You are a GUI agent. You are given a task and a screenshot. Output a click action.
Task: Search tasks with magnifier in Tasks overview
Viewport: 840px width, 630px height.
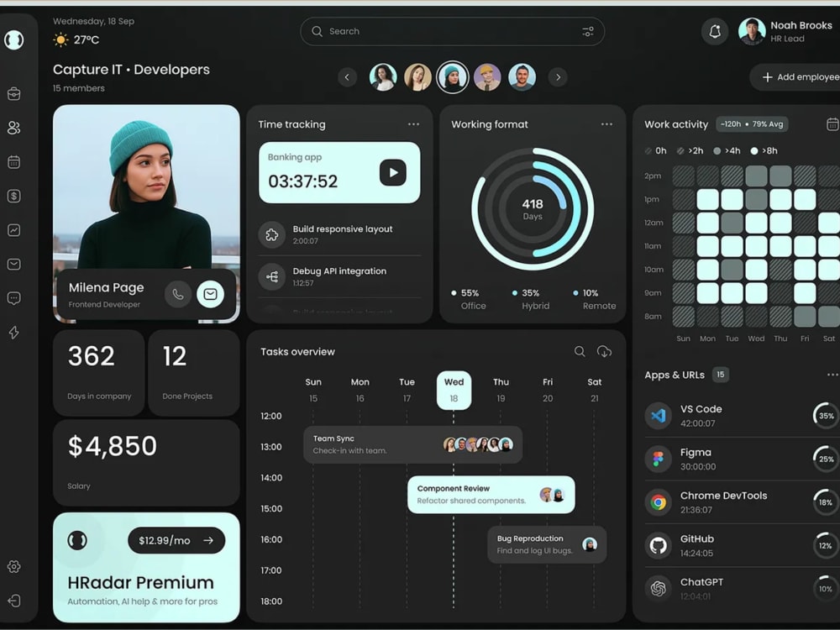tap(580, 351)
